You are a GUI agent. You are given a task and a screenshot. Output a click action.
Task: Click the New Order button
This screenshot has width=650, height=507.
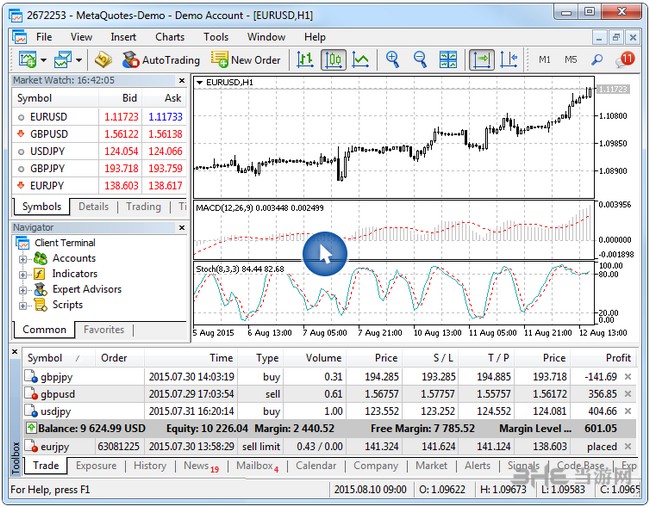(x=246, y=60)
